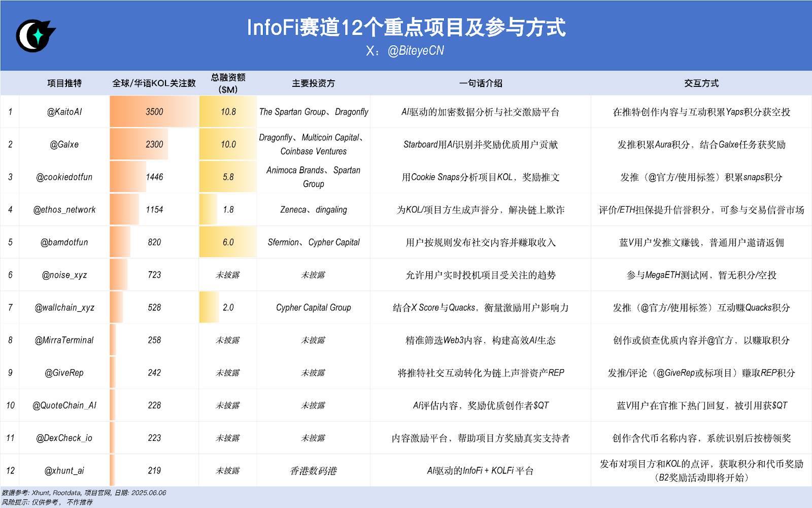Image resolution: width=812 pixels, height=508 pixels.
Task: Click The Spartan Group、Dragonfly investor cell
Action: [x=314, y=112]
